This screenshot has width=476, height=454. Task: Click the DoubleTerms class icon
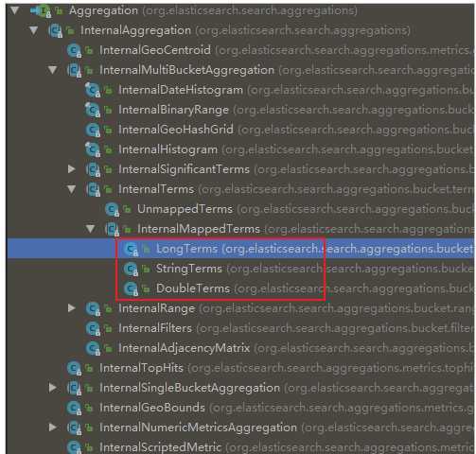click(x=131, y=289)
